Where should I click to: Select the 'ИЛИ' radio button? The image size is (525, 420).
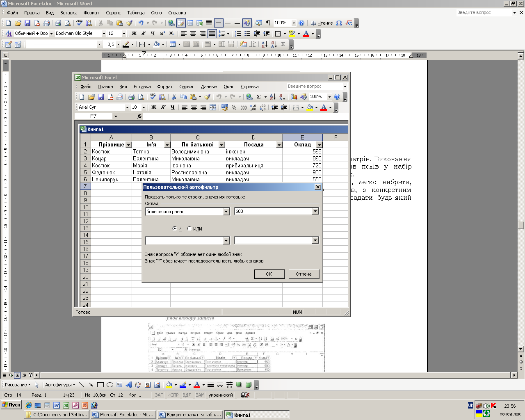[x=189, y=228]
